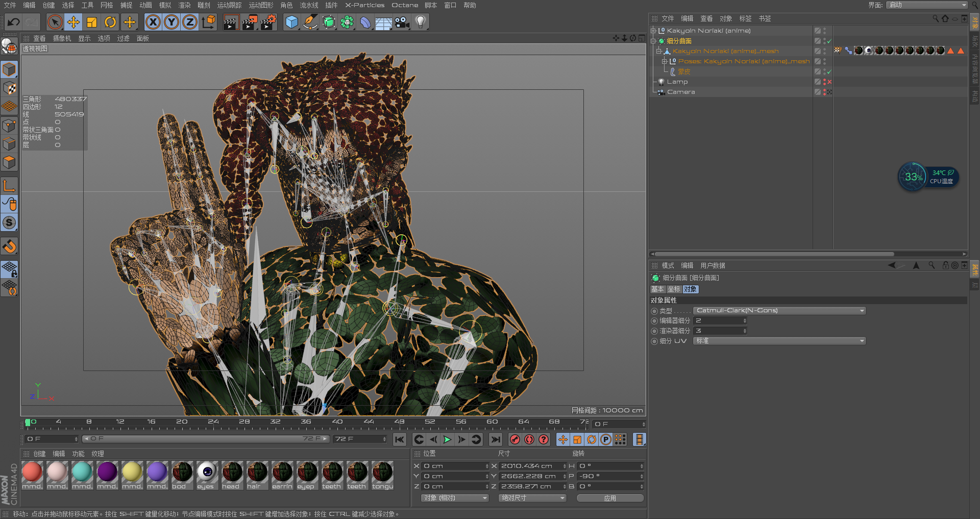Open the 对象 (相对) coordinate dropdown

pos(455,498)
